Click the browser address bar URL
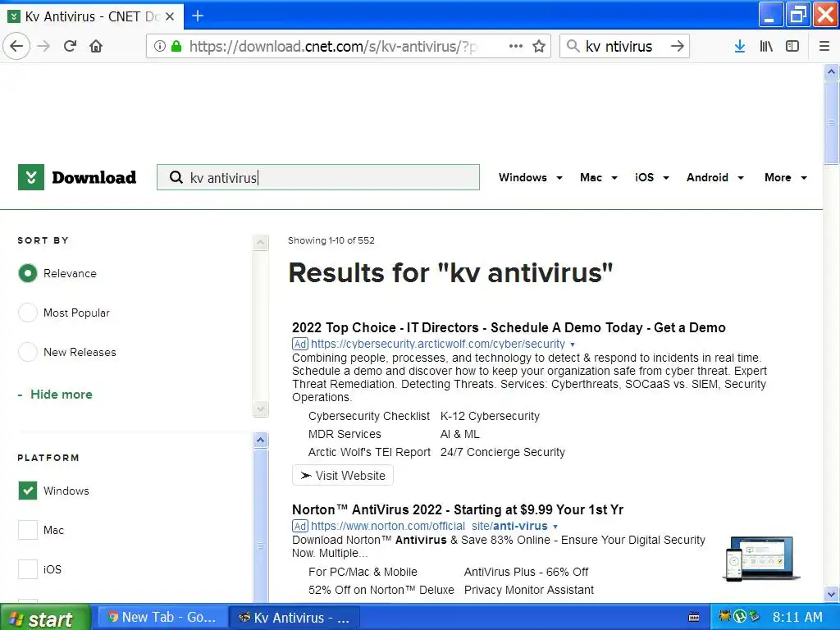This screenshot has height=630, width=840. click(x=333, y=46)
